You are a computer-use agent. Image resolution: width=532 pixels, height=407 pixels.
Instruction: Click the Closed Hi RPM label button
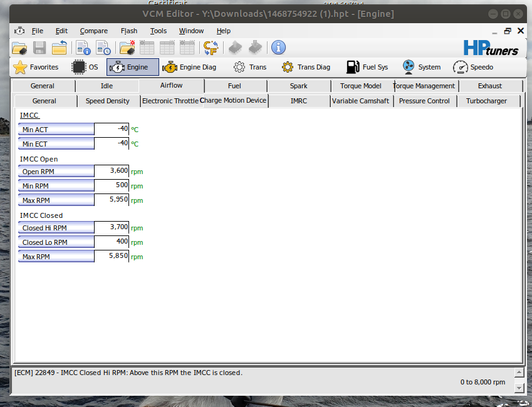[56, 228]
